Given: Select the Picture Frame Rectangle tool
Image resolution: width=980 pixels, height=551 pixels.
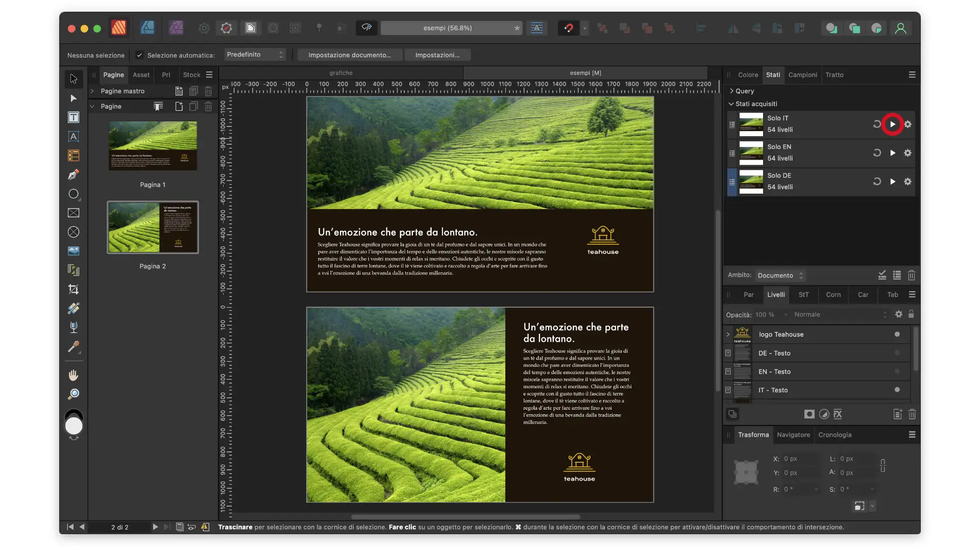Looking at the screenshot, I should tap(73, 213).
